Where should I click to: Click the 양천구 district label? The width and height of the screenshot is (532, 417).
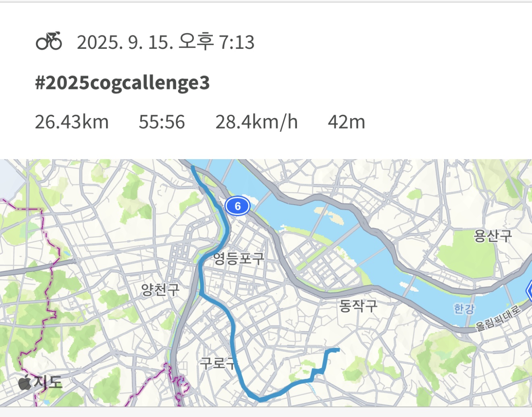tap(160, 289)
